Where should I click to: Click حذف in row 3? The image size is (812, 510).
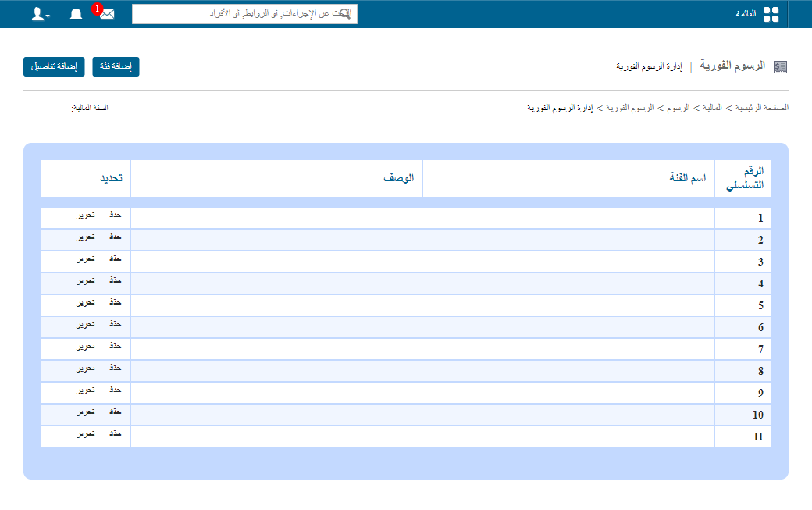115,259
